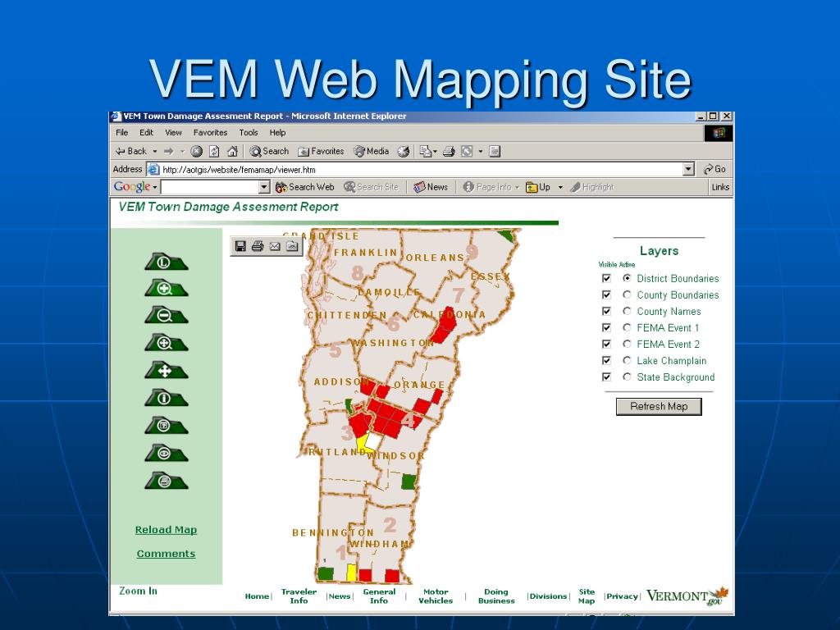The height and width of the screenshot is (630, 840).
Task: Open the Help menu
Action: pyautogui.click(x=277, y=132)
